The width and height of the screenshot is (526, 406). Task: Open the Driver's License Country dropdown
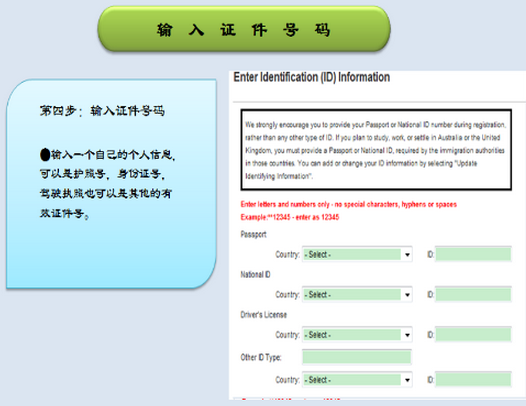click(x=357, y=335)
